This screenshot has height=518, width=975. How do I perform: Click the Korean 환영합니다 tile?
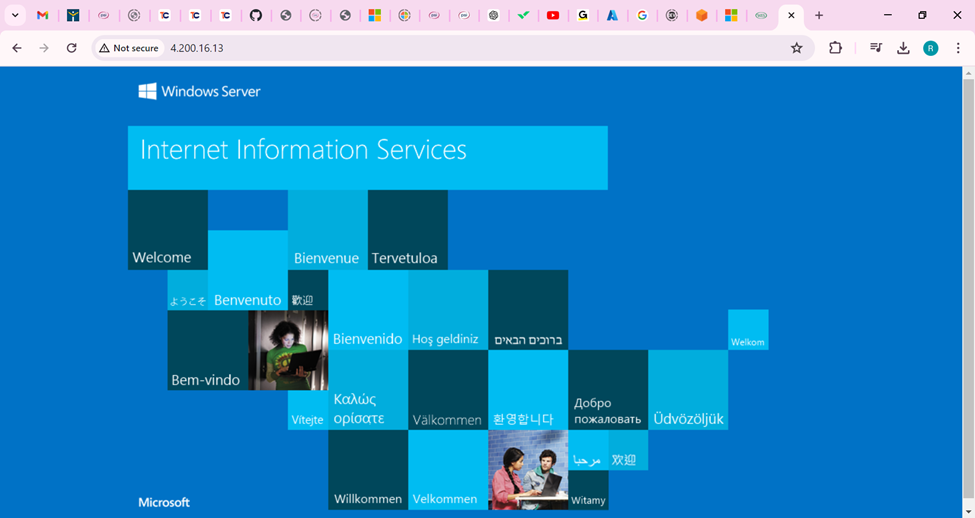tap(528, 390)
